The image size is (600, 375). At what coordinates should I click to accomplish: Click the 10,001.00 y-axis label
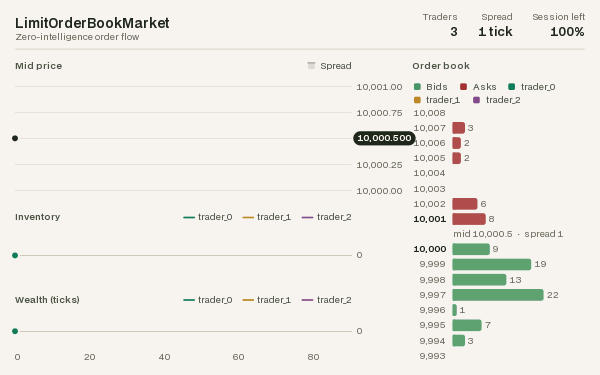point(379,87)
